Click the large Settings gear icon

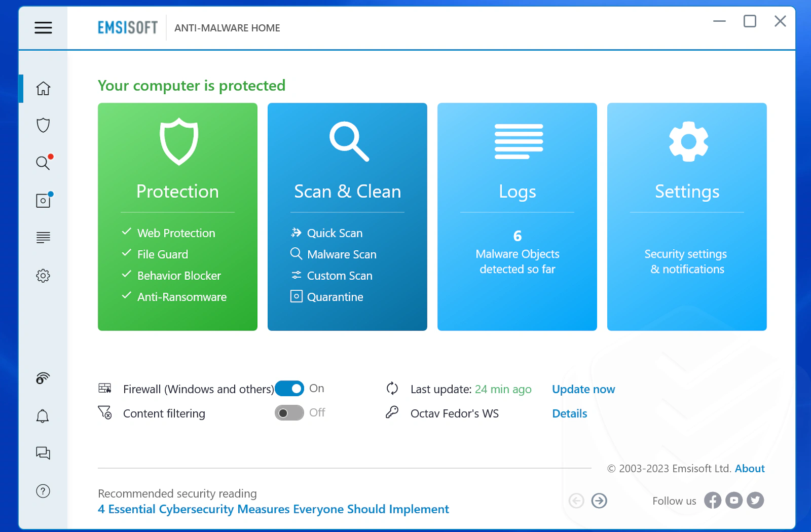[x=688, y=141]
